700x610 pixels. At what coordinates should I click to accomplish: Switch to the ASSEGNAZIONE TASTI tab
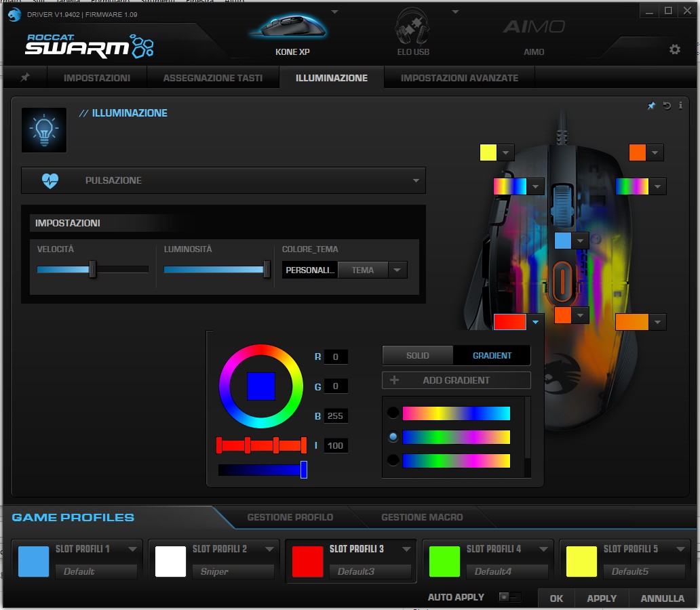pos(213,78)
